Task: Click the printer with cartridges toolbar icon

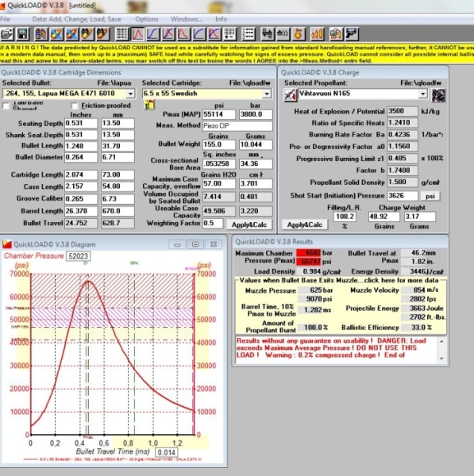Action: (x=336, y=33)
